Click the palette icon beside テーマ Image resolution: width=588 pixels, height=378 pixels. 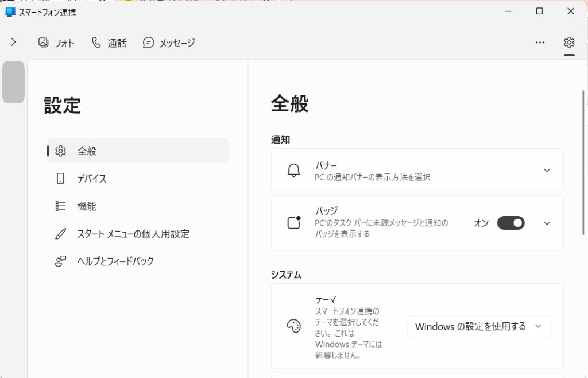(294, 326)
